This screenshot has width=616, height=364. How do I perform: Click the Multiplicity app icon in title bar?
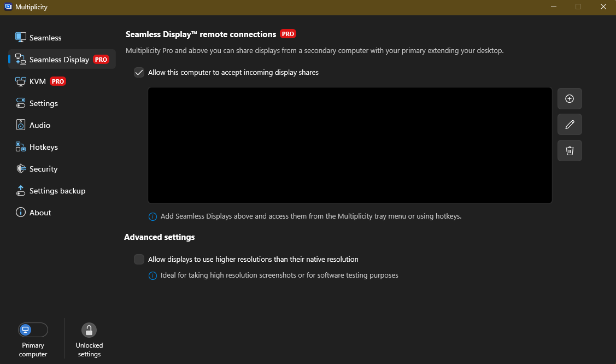coord(8,7)
